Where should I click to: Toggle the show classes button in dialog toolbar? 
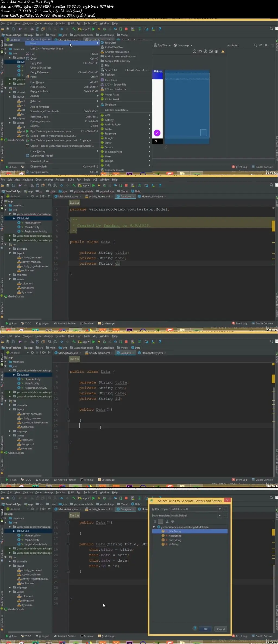pyautogui.click(x=161, y=521)
